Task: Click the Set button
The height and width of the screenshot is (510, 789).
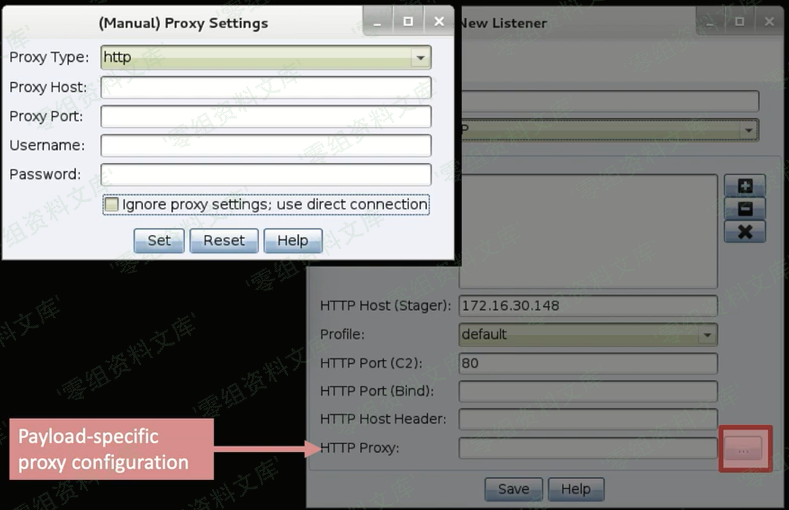Action: point(159,240)
